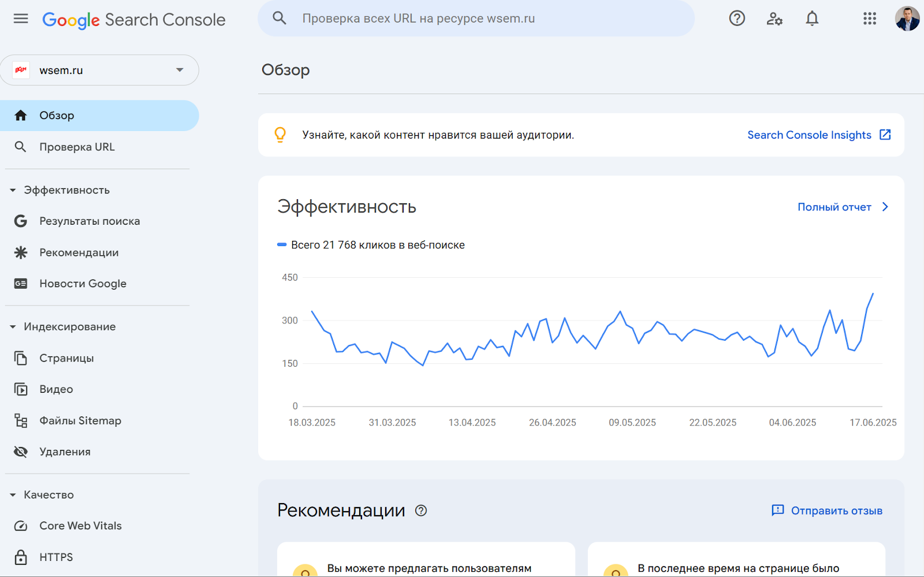
Task: Click the performance chart line peak at right
Action: pyautogui.click(x=873, y=294)
